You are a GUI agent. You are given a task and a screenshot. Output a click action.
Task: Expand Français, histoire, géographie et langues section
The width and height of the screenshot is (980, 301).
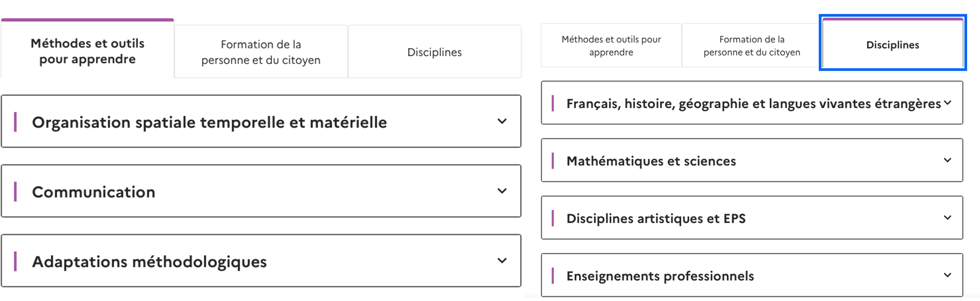click(x=753, y=103)
